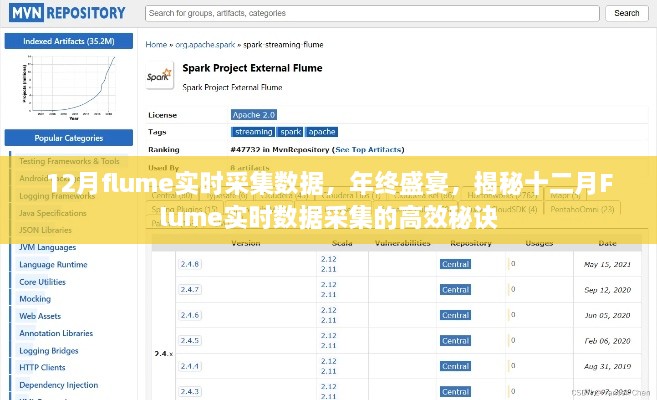Click the Indexed Artifacts (35.2M) header

click(x=69, y=41)
